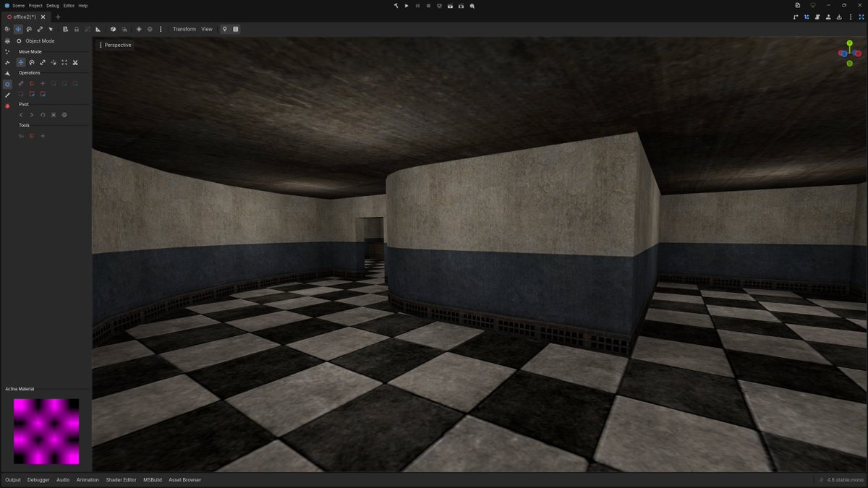Click the previous pivot left arrow
868x488 pixels.
[21, 115]
